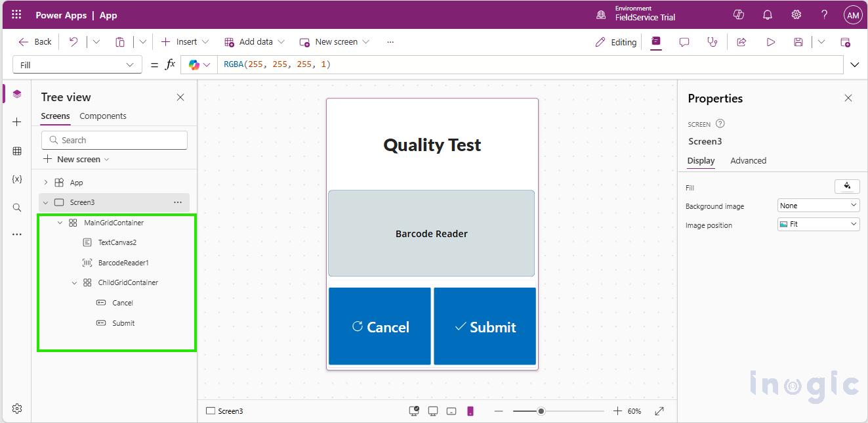
Task: Switch preview to tablet device icon
Action: point(451,410)
